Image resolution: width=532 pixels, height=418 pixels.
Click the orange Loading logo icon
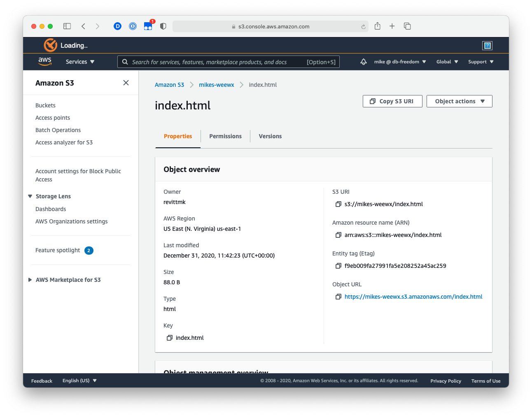coord(50,45)
